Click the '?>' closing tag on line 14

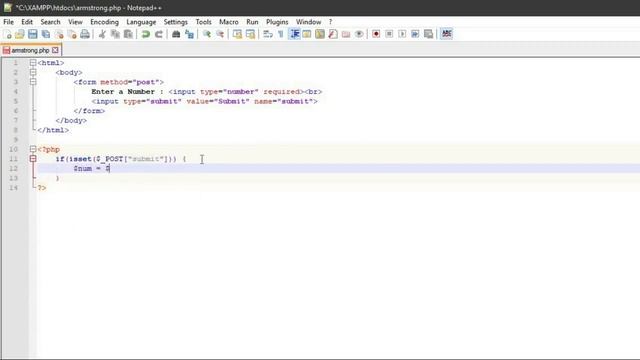42,188
